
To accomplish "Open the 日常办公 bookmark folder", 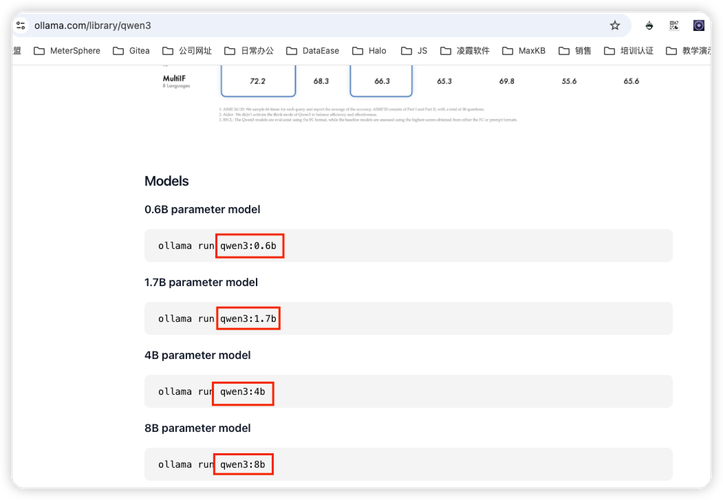I will (x=249, y=50).
